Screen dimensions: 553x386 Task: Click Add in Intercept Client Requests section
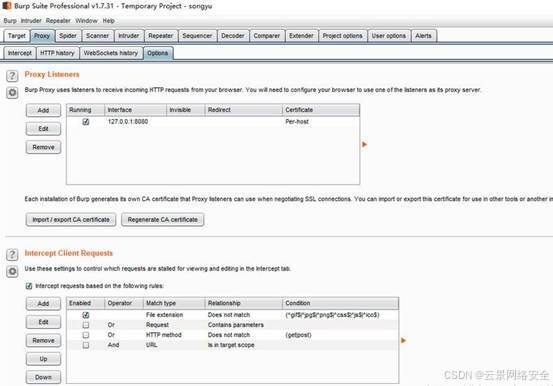click(43, 303)
